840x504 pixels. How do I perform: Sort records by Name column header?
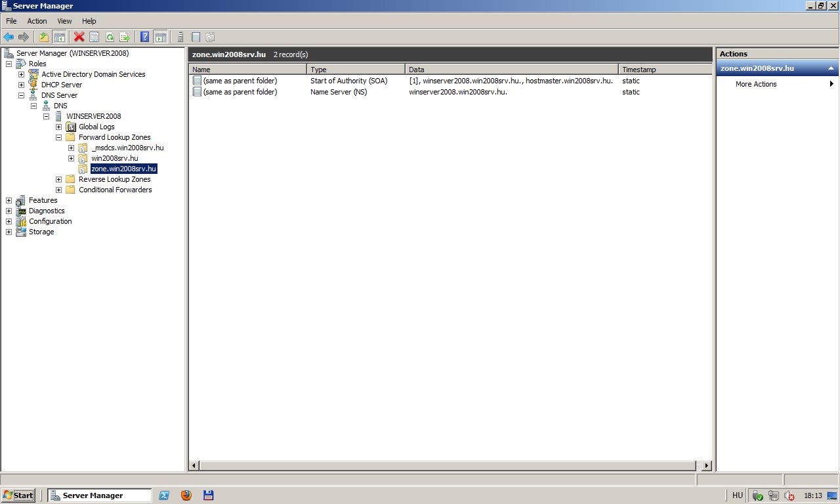[x=247, y=70]
